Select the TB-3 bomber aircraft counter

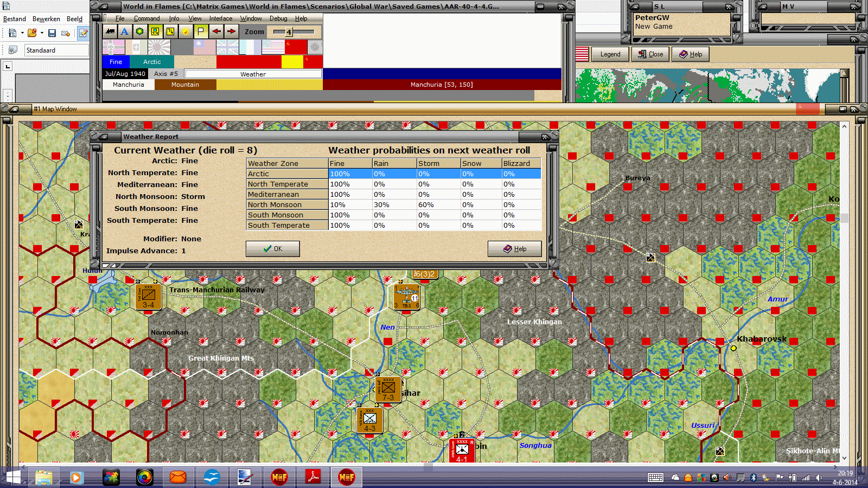(407, 296)
